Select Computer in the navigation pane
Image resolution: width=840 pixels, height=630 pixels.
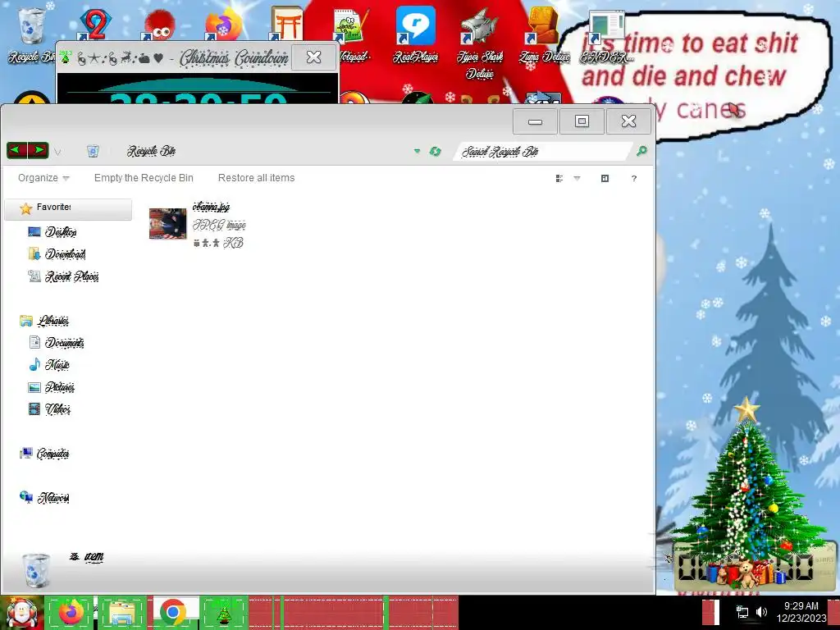[44, 454]
